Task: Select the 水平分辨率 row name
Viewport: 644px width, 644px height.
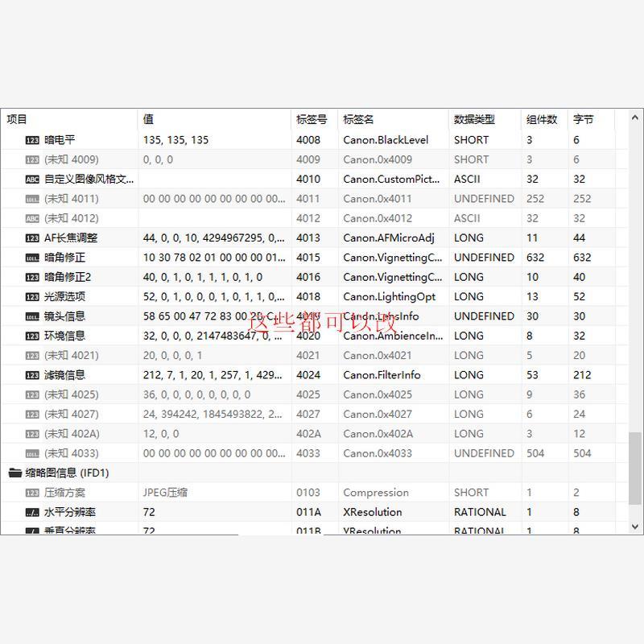Action: click(x=70, y=512)
